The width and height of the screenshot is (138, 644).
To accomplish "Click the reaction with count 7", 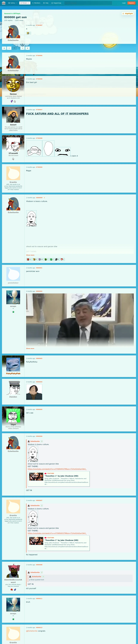I will click(46, 260).
